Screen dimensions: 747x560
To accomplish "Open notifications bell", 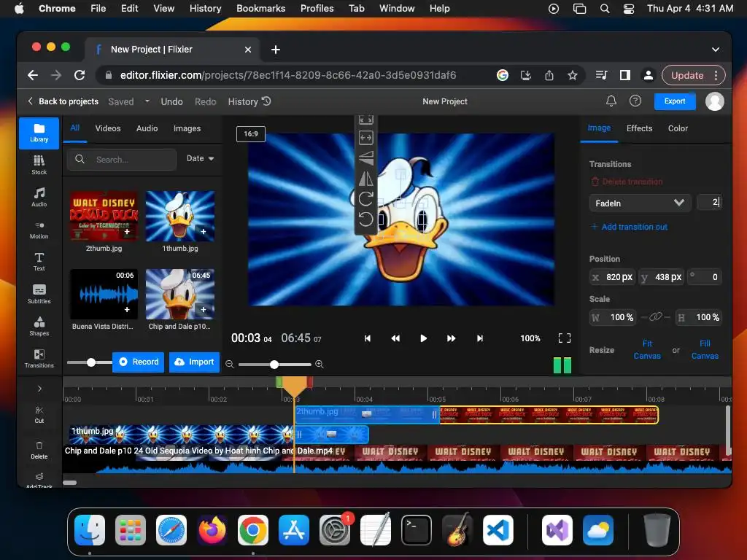I will [611, 101].
